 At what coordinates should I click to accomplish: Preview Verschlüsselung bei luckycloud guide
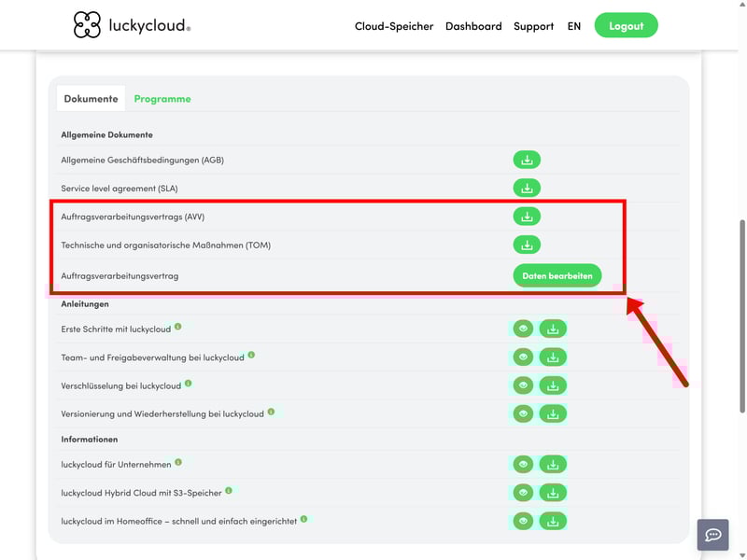[523, 385]
